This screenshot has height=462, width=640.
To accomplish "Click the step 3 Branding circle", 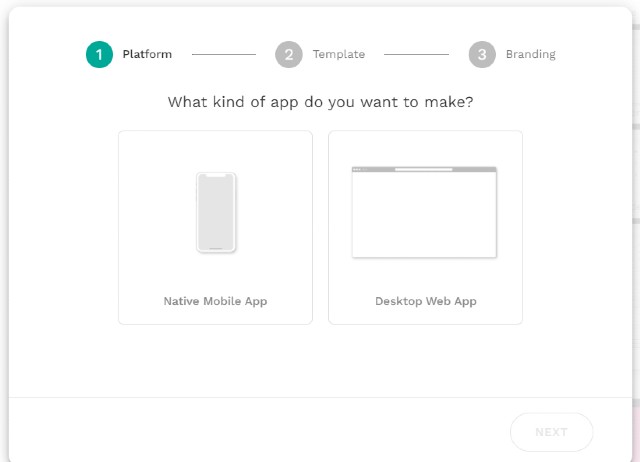I will (x=482, y=54).
